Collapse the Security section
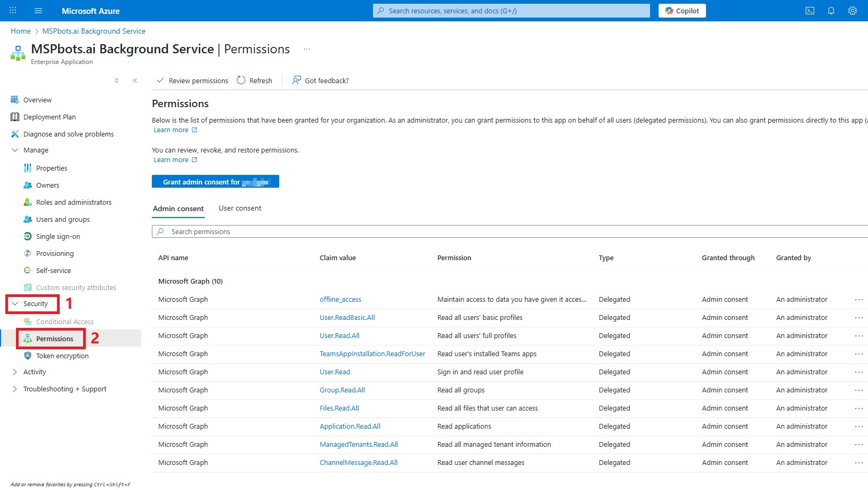This screenshot has width=868, height=490. coord(15,304)
